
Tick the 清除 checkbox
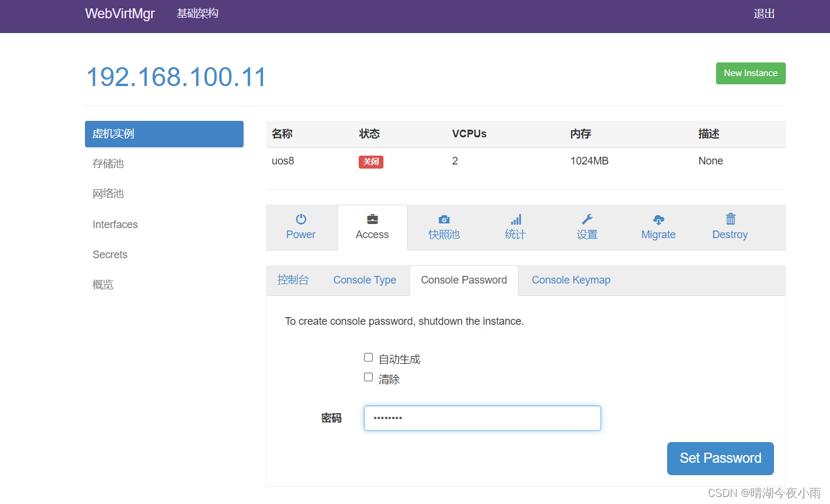[x=368, y=377]
